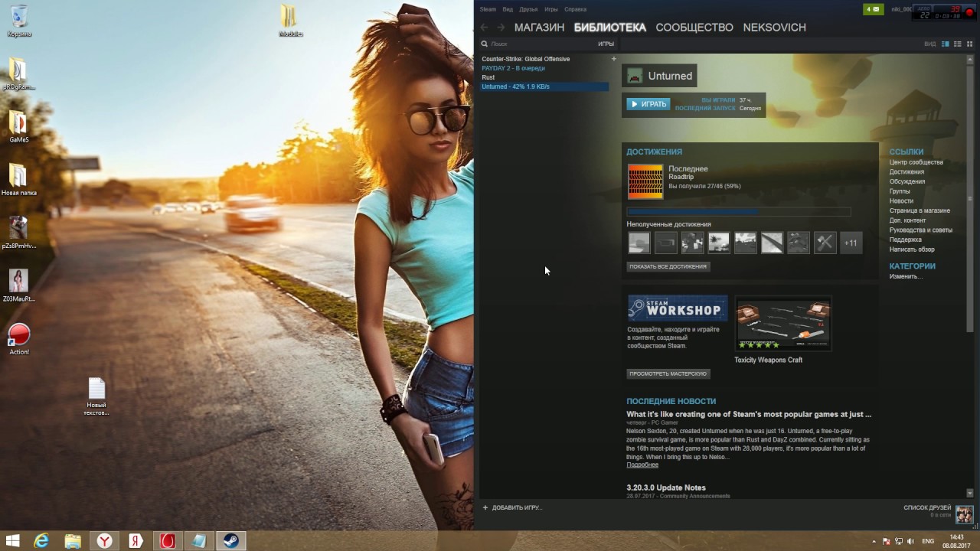Switch library to list view

point(957,44)
